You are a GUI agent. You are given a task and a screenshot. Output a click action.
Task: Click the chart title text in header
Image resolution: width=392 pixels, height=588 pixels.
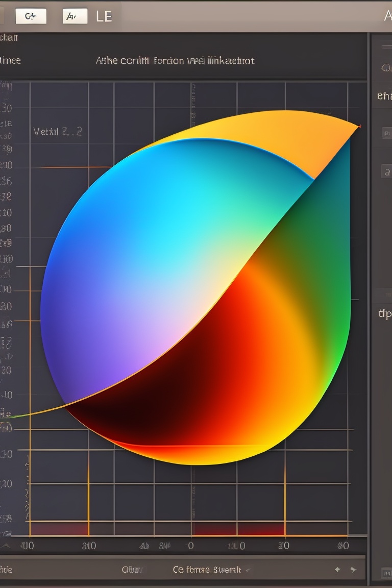tap(175, 61)
